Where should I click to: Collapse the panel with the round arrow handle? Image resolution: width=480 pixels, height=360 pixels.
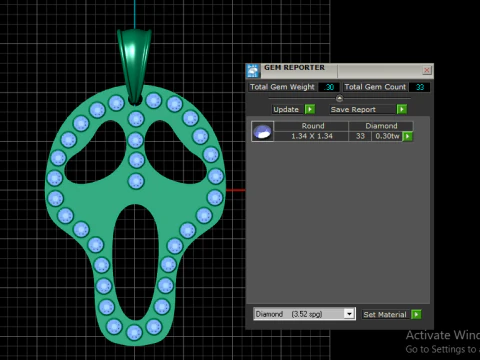click(339, 98)
